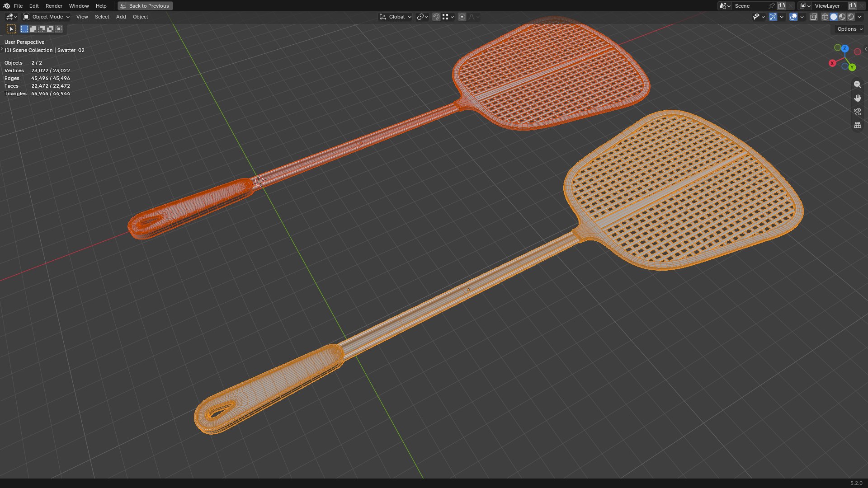Choose the Set new selection mode
The height and width of the screenshot is (488, 868).
[24, 29]
